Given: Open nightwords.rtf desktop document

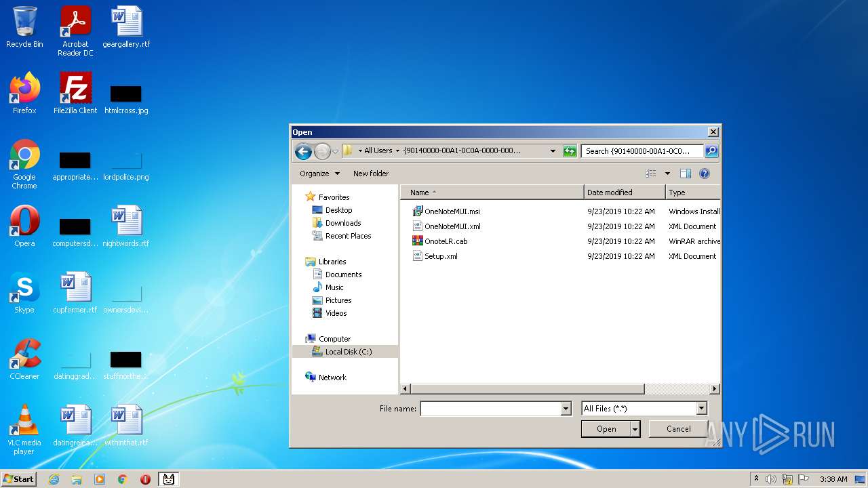Looking at the screenshot, I should [126, 226].
